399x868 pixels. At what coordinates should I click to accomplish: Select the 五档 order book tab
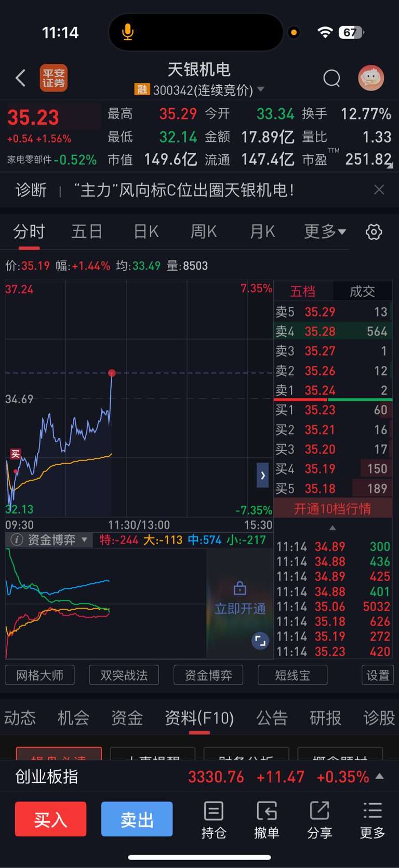tap(303, 291)
